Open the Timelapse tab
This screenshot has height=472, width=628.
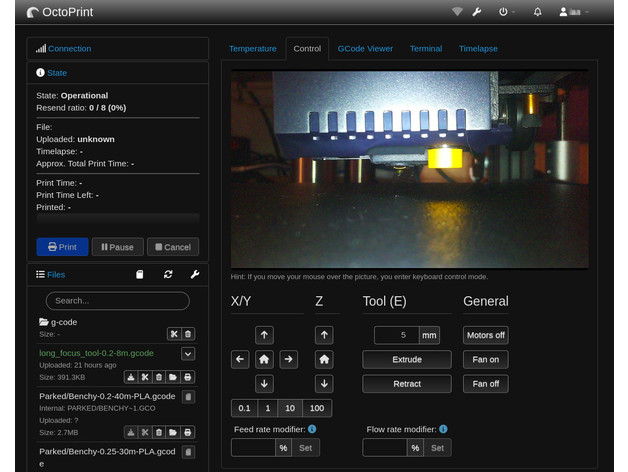[478, 48]
